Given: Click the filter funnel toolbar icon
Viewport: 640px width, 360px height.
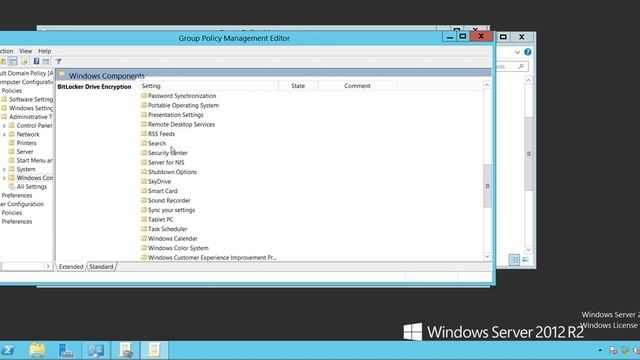Looking at the screenshot, I should point(59,61).
